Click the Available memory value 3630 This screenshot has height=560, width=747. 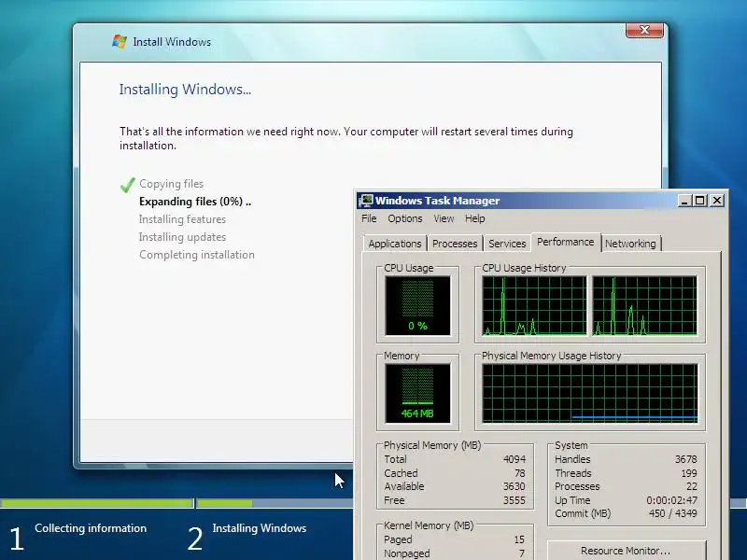(x=514, y=486)
